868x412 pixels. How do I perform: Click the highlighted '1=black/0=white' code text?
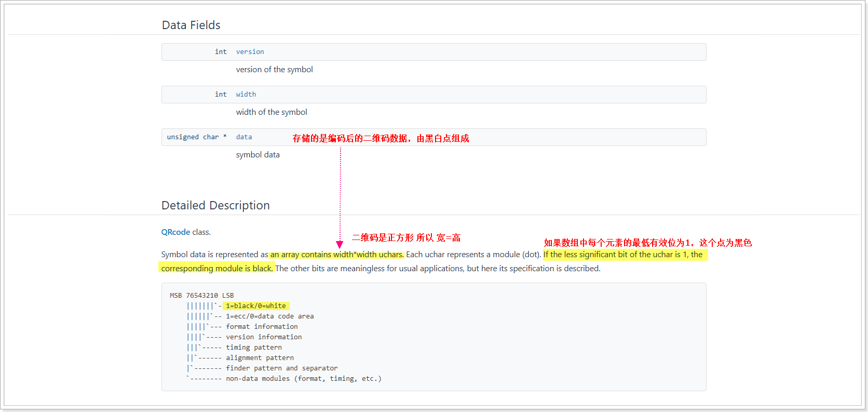pos(256,306)
